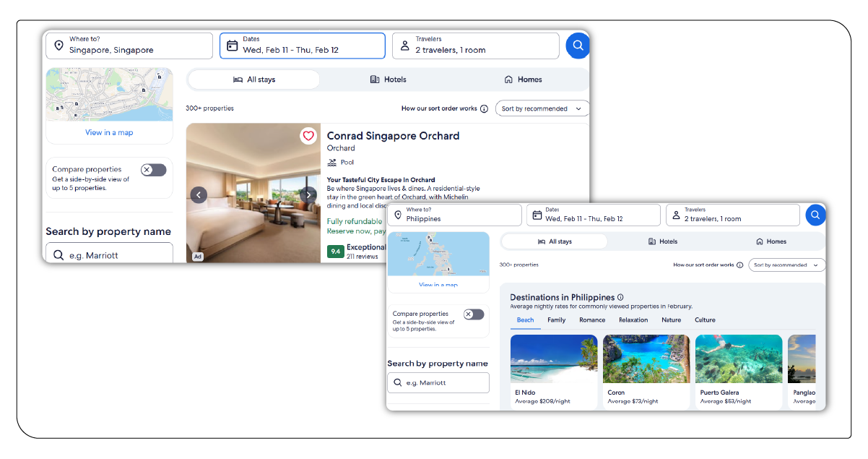Open Sort by recommended dropdown in Philippines results
Image resolution: width=868 pixels, height=459 pixels.
786,265
